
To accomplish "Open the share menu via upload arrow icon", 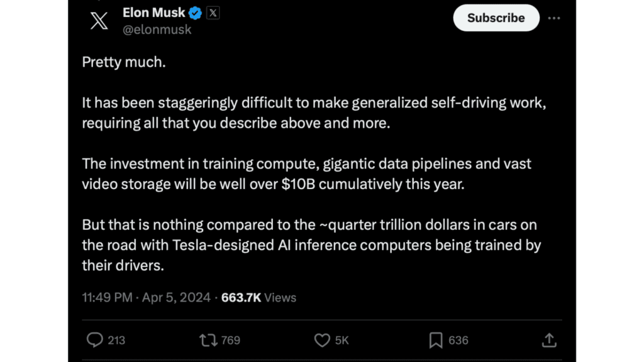I will coord(549,340).
